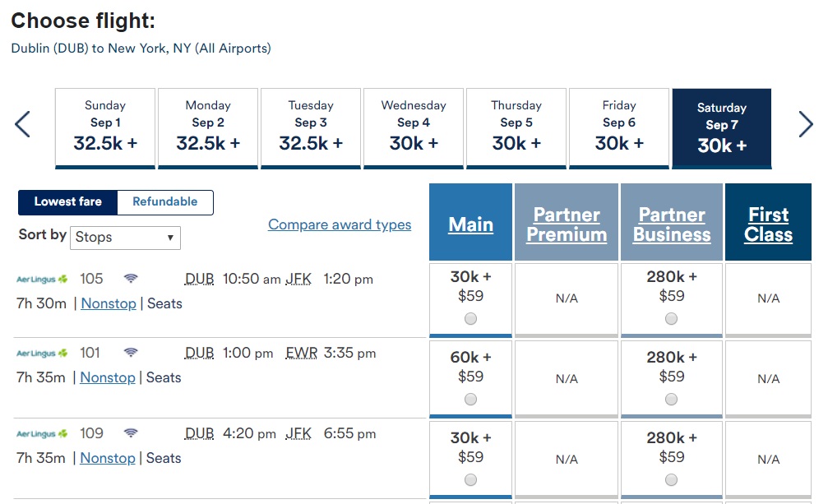This screenshot has height=504, width=828.
Task: Click the Aer Lingus logo for flight 101
Action: pos(42,354)
